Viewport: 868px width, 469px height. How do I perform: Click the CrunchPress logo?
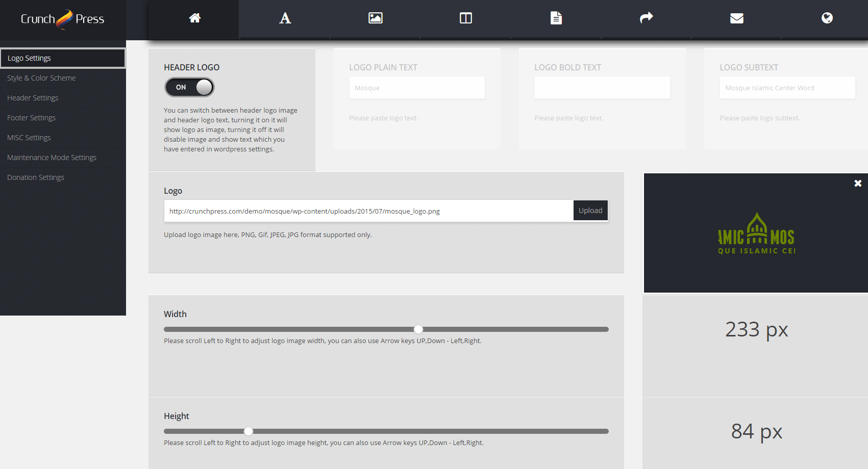tap(62, 19)
